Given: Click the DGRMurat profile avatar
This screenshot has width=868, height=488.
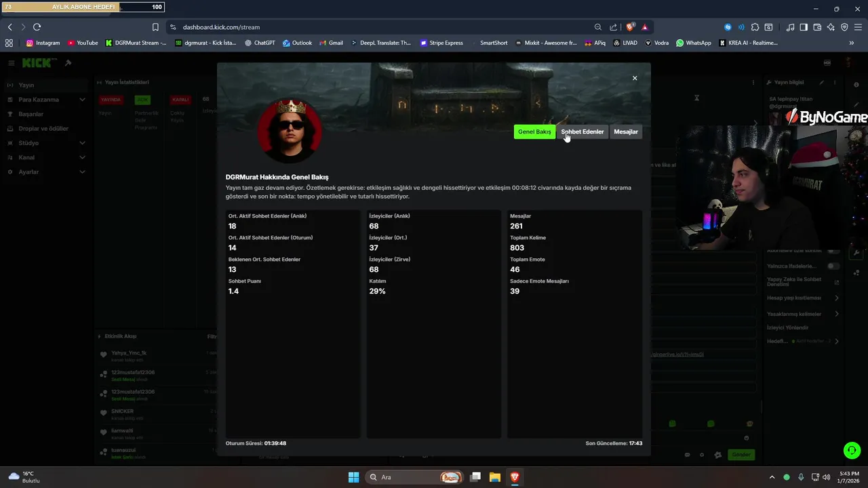Looking at the screenshot, I should point(290,131).
